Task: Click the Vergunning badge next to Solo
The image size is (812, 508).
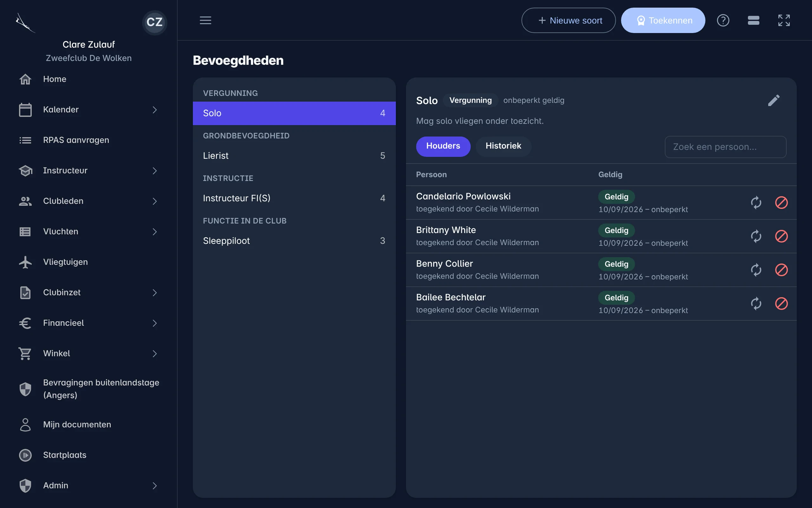Action: (x=470, y=100)
